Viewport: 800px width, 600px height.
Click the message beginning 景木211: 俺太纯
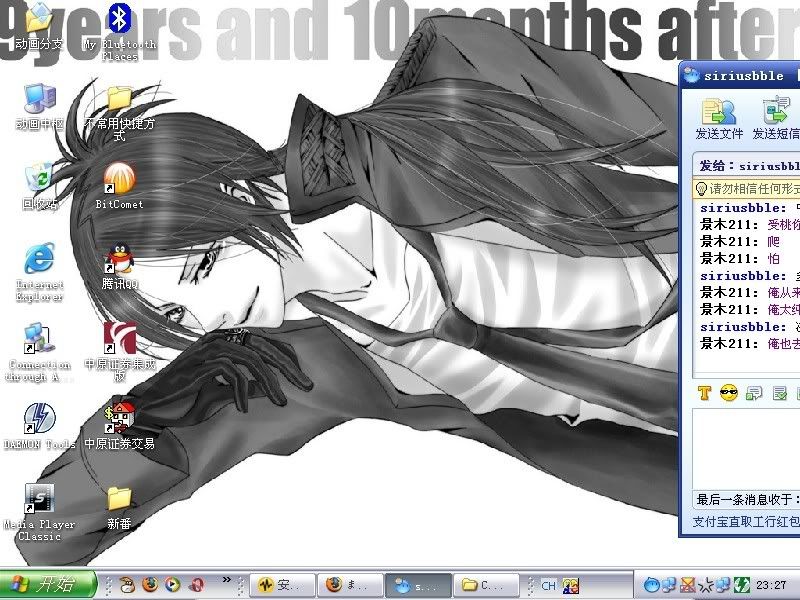point(749,310)
